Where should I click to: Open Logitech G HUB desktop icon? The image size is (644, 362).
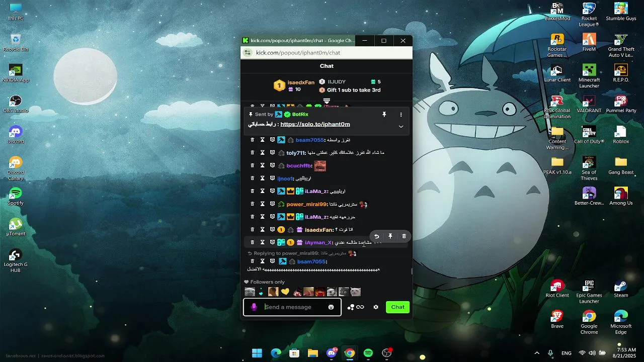(x=16, y=261)
